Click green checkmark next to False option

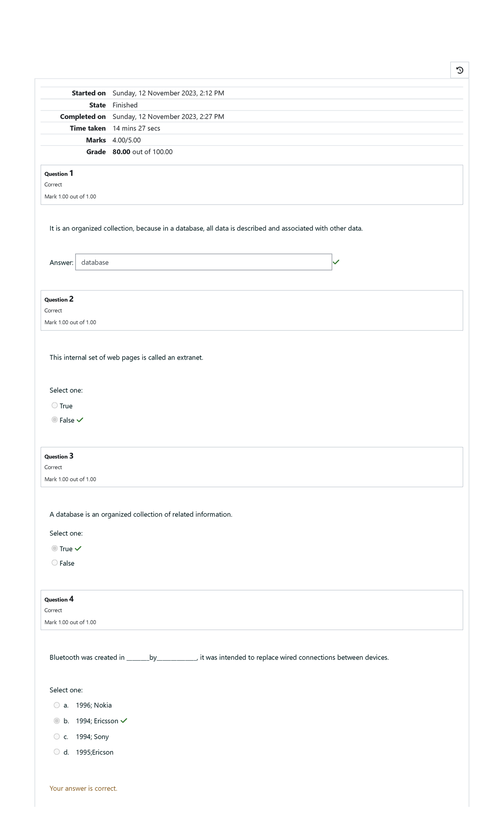80,420
